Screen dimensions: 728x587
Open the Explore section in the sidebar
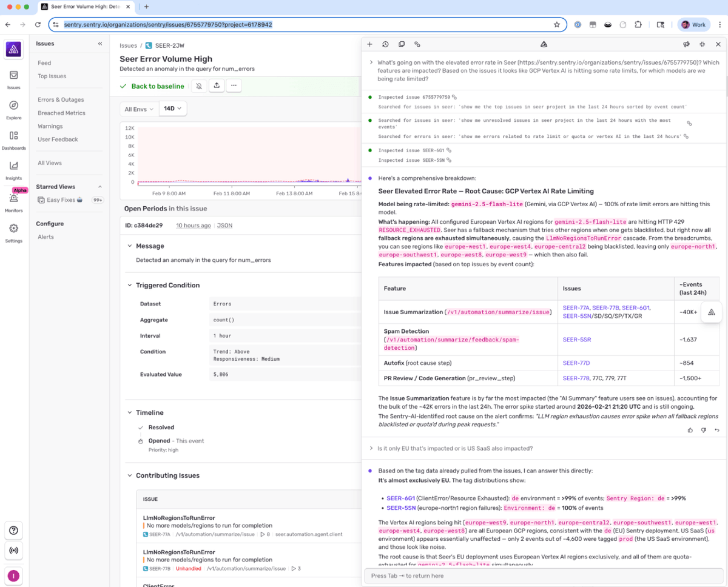pyautogui.click(x=13, y=108)
